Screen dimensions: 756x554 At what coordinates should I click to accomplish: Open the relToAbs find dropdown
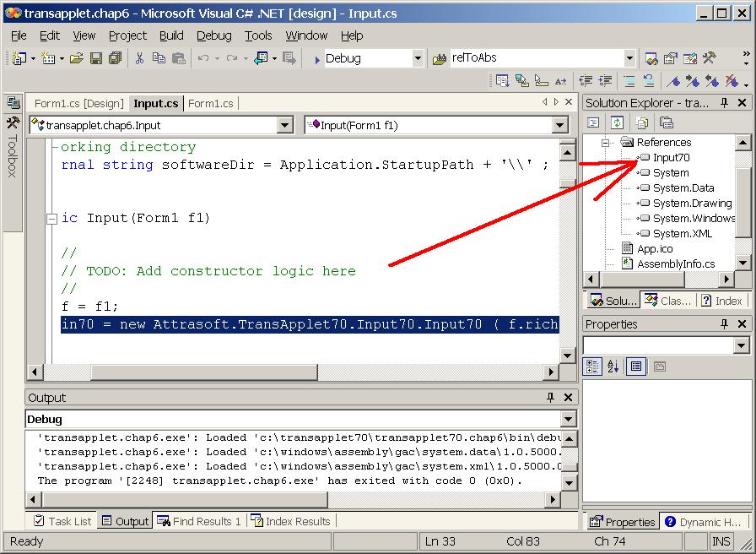click(x=629, y=58)
